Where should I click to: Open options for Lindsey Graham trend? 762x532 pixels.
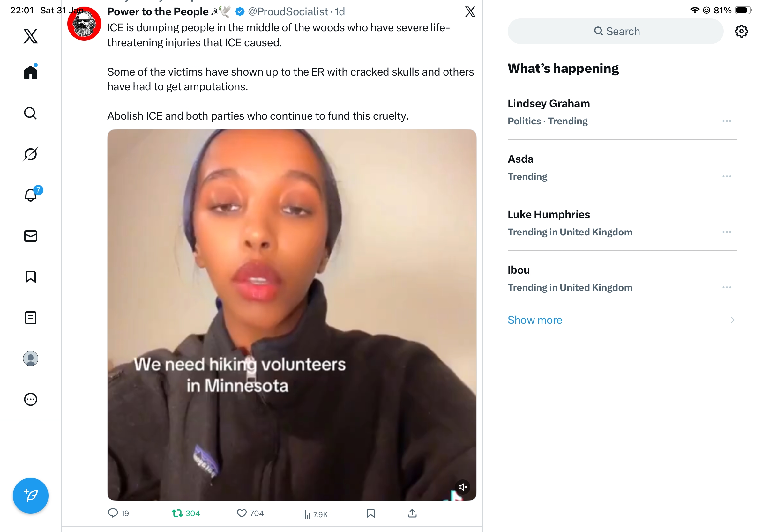coord(727,121)
